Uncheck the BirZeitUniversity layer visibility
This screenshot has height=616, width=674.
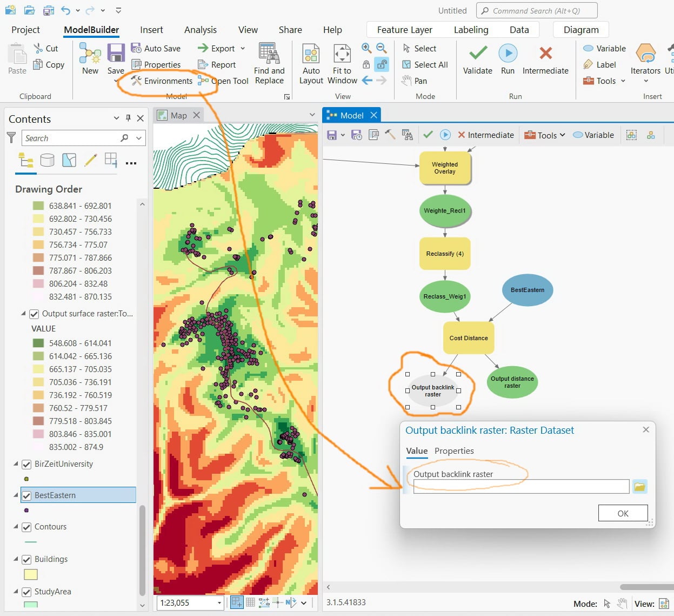click(26, 464)
